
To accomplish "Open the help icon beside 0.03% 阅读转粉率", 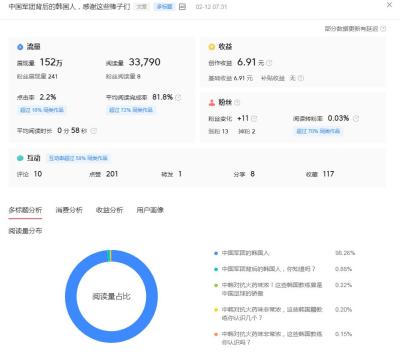I will pos(356,118).
